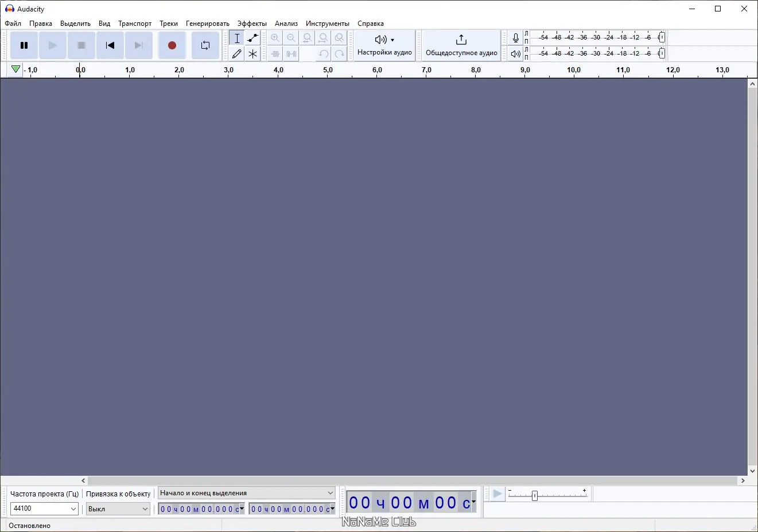Open the Инструменты menu
Screen dimensions: 758x532
pyautogui.click(x=328, y=24)
